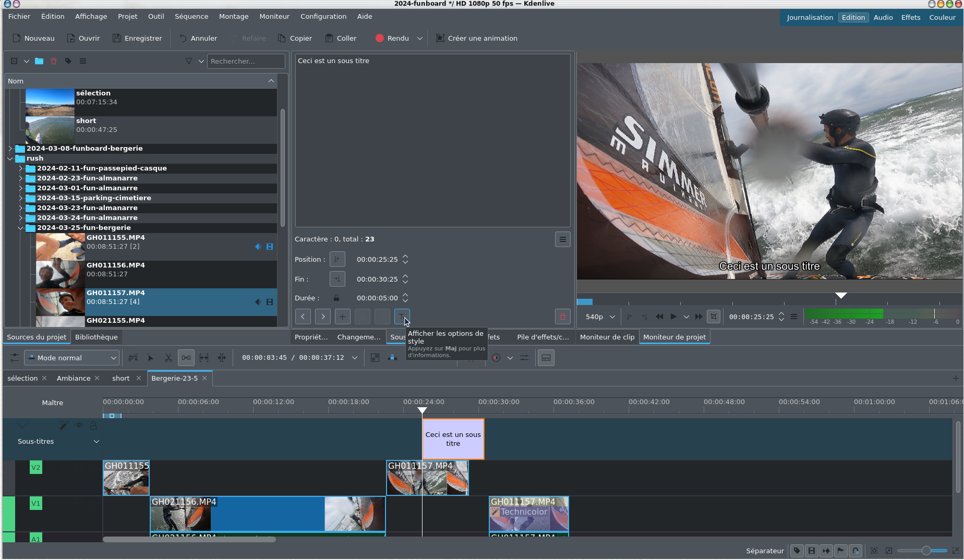Switch to the Moniteur de clip tab
This screenshot has height=560, width=964.
point(607,337)
